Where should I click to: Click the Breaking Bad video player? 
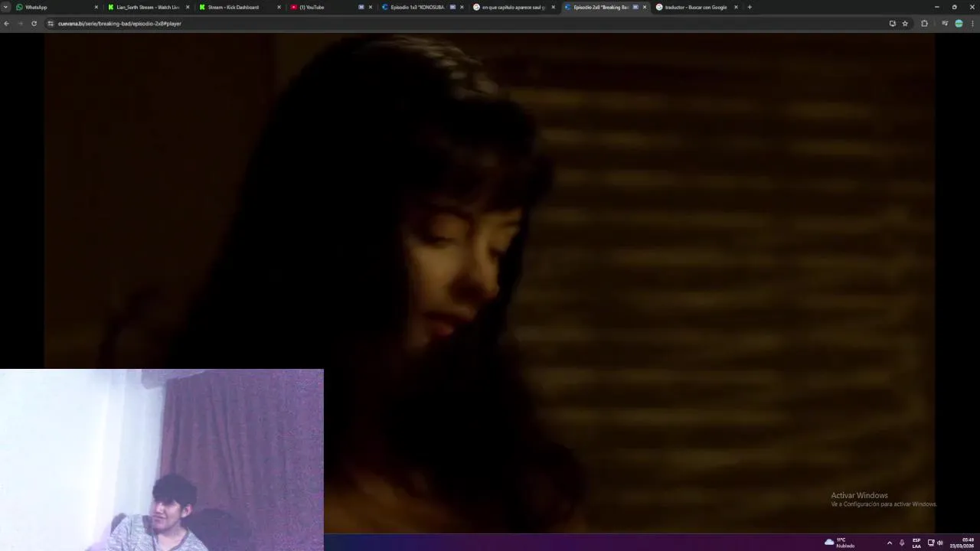pos(489,282)
